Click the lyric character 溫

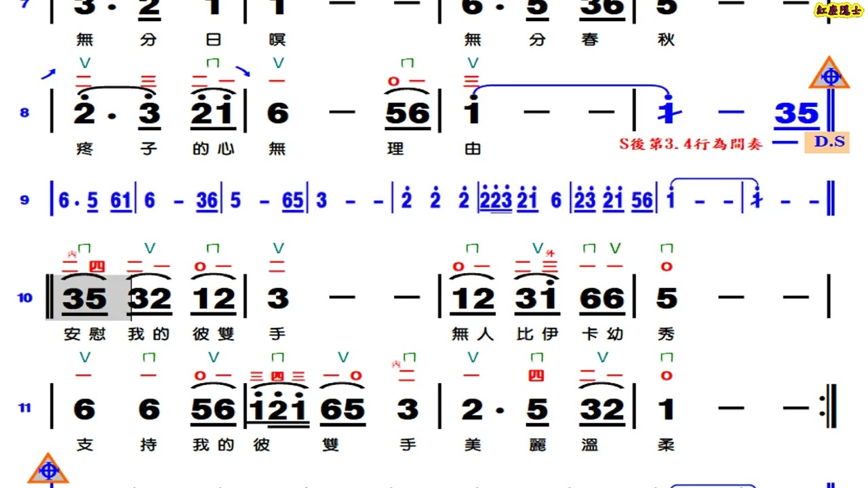[590, 445]
